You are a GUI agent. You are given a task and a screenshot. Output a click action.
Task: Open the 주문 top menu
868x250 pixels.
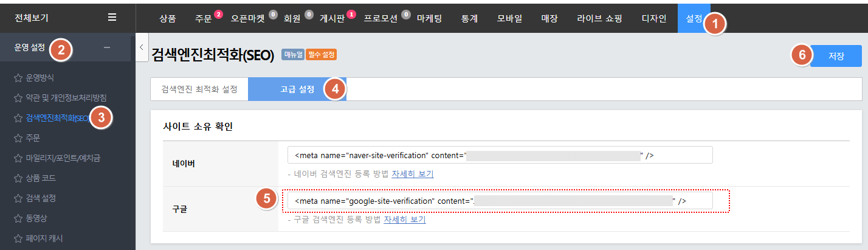click(204, 19)
